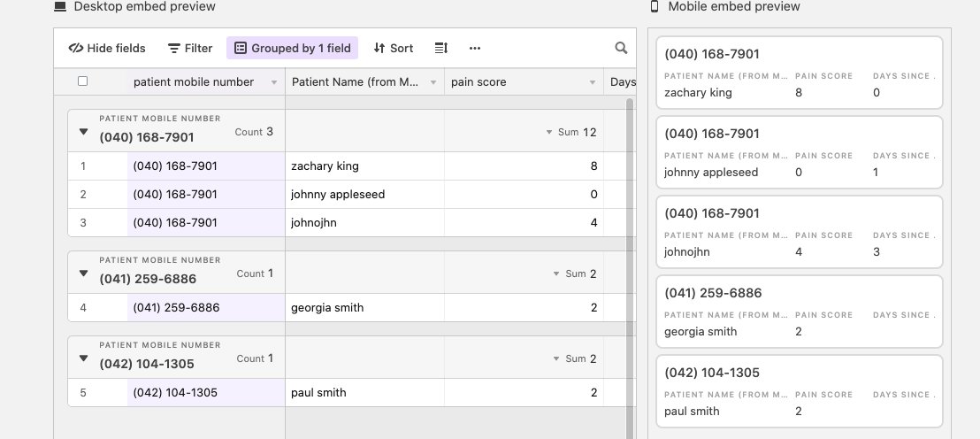Open the Filter options
980x439 pixels.
[x=190, y=48]
